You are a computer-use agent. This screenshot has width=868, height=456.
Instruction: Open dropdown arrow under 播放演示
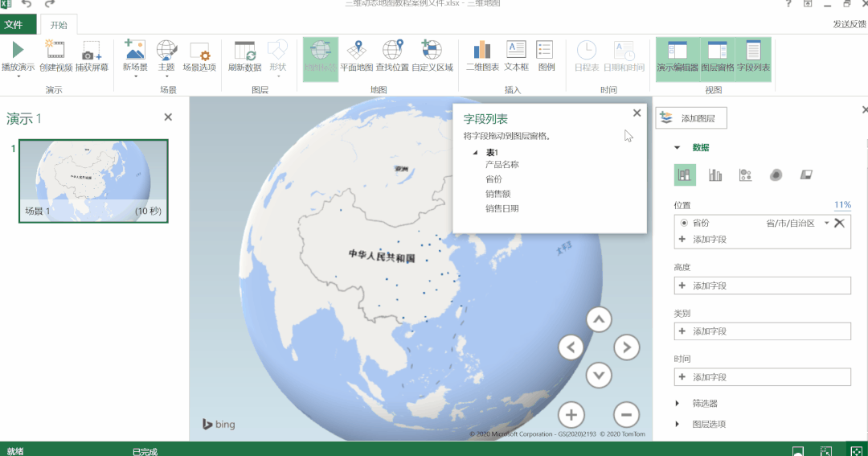[x=18, y=76]
